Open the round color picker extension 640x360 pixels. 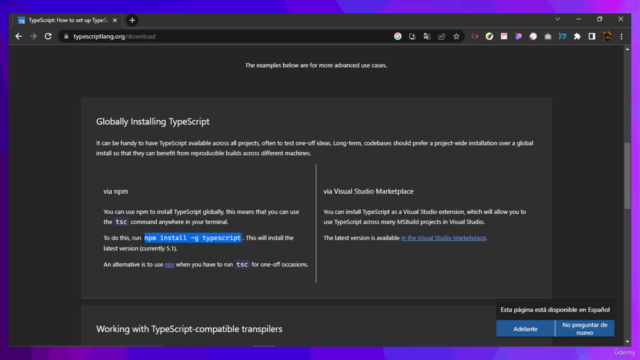click(489, 36)
